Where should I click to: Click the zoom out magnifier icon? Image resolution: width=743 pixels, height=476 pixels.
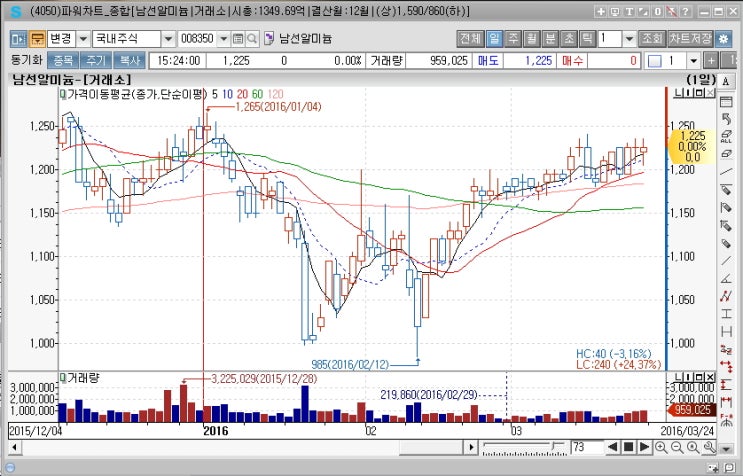(x=676, y=446)
